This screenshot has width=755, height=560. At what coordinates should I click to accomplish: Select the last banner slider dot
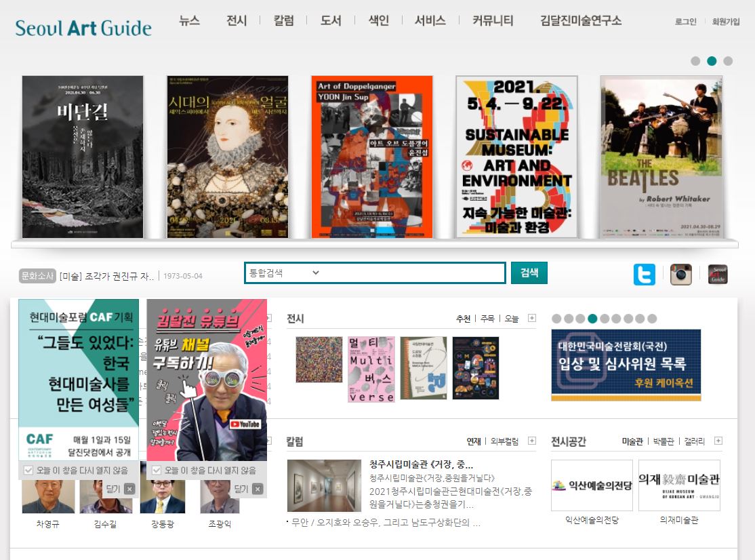(652, 318)
